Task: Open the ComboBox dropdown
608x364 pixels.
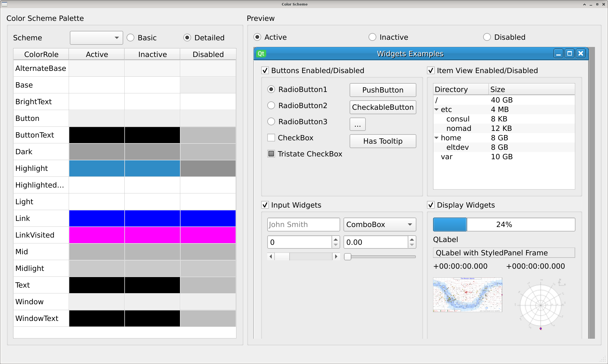Action: coord(380,224)
